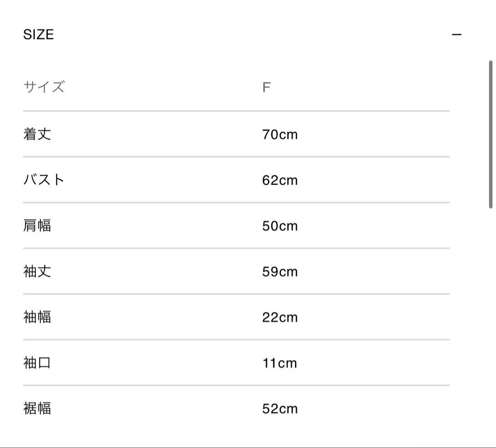Collapse the SIZE section with minus icon
The height and width of the screenshot is (448, 496).
coord(457,35)
